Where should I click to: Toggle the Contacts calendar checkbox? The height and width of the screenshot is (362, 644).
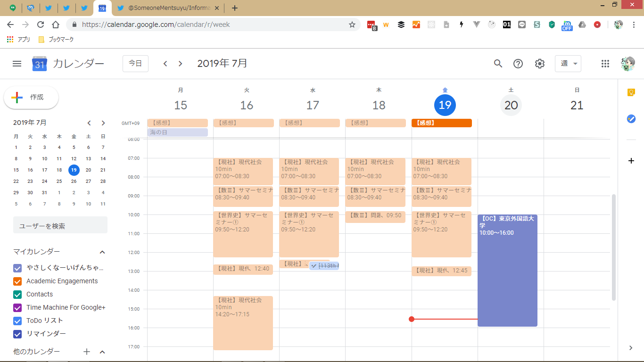coord(17,295)
